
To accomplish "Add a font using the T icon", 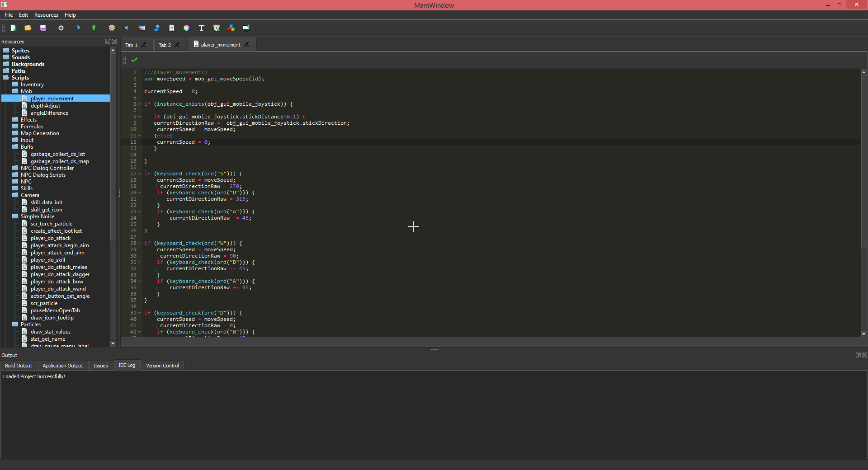I will [x=202, y=28].
